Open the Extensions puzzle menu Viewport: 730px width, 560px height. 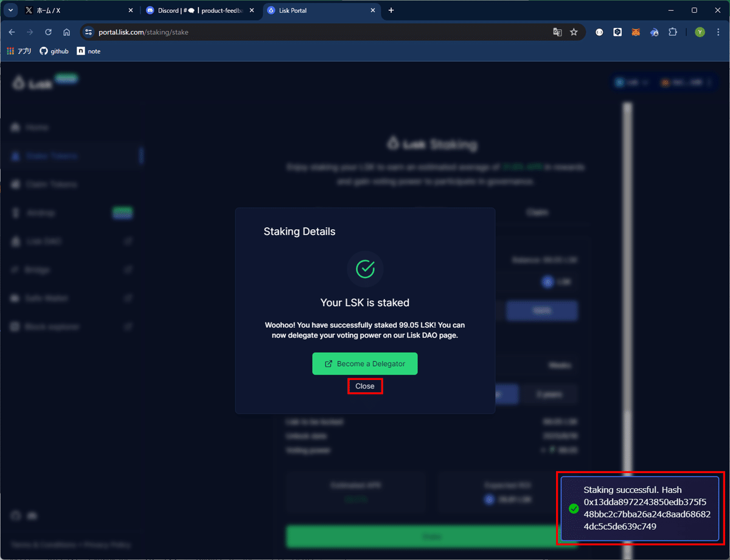click(x=673, y=32)
